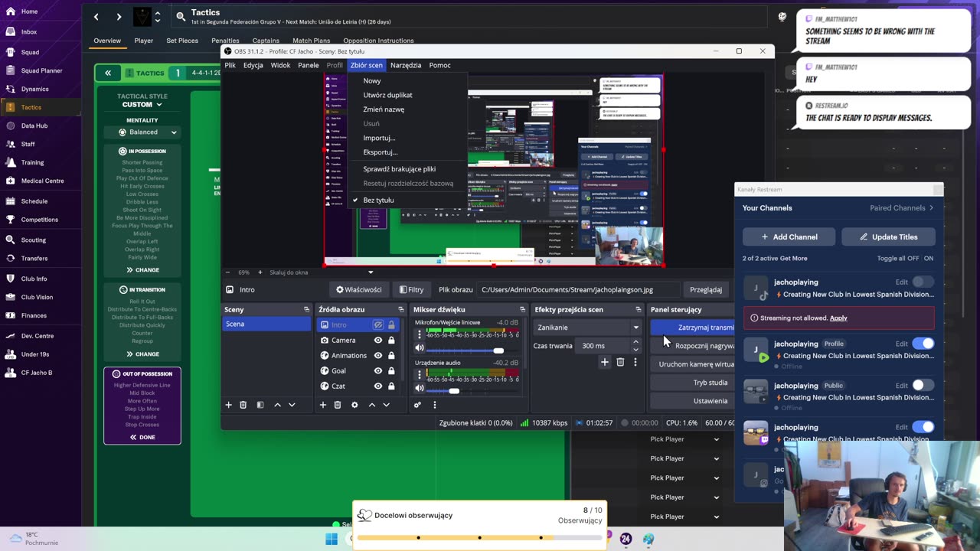Go back using the Football Manager back arrow
The width and height of the screenshot is (980, 551).
(96, 16)
